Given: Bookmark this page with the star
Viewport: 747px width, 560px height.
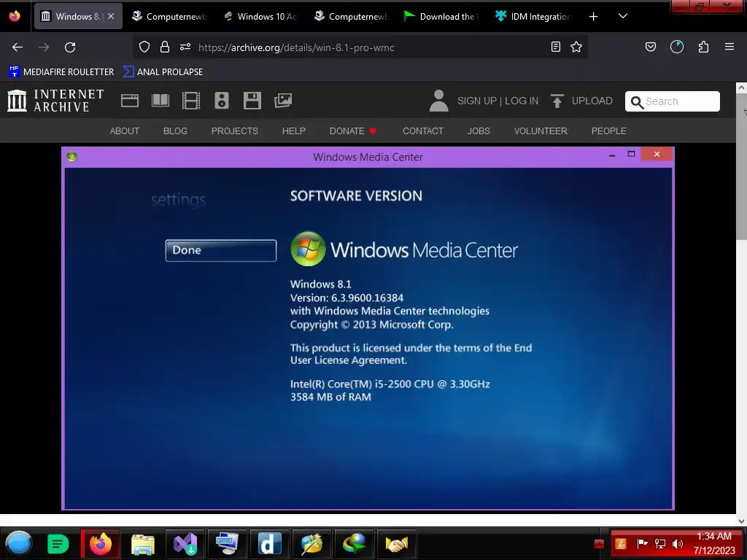Looking at the screenshot, I should click(576, 47).
